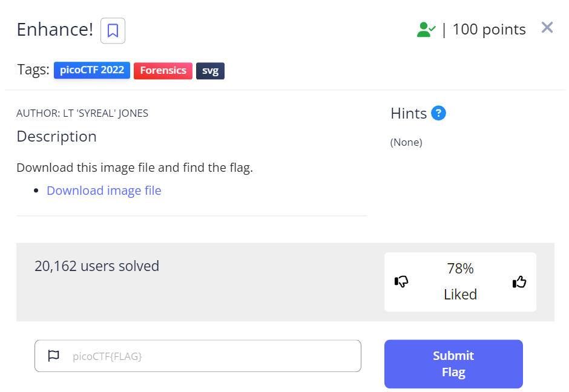Select the Forensics tag badge
The height and width of the screenshot is (392, 569).
163,71
